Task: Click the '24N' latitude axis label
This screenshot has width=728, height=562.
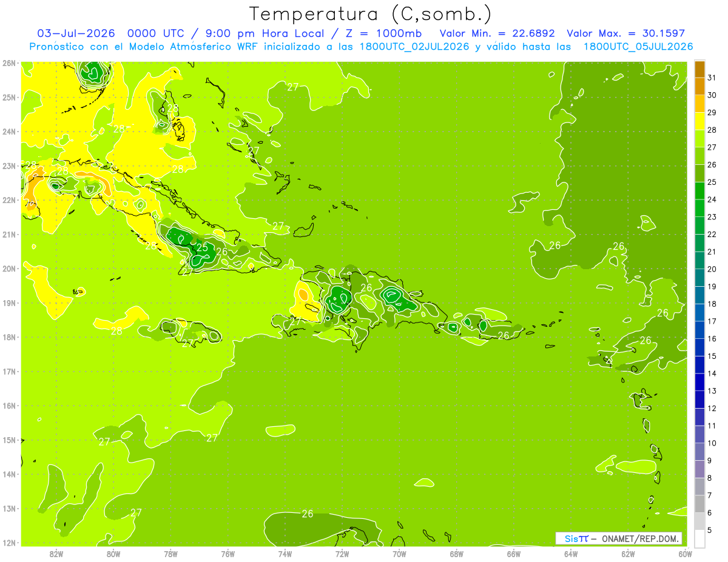Action: pyautogui.click(x=9, y=132)
